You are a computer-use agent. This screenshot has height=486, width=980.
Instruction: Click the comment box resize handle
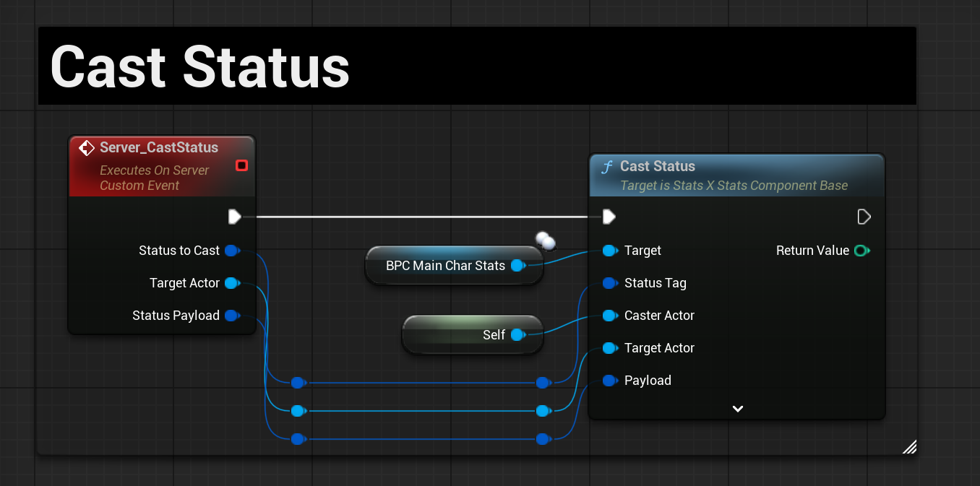909,446
